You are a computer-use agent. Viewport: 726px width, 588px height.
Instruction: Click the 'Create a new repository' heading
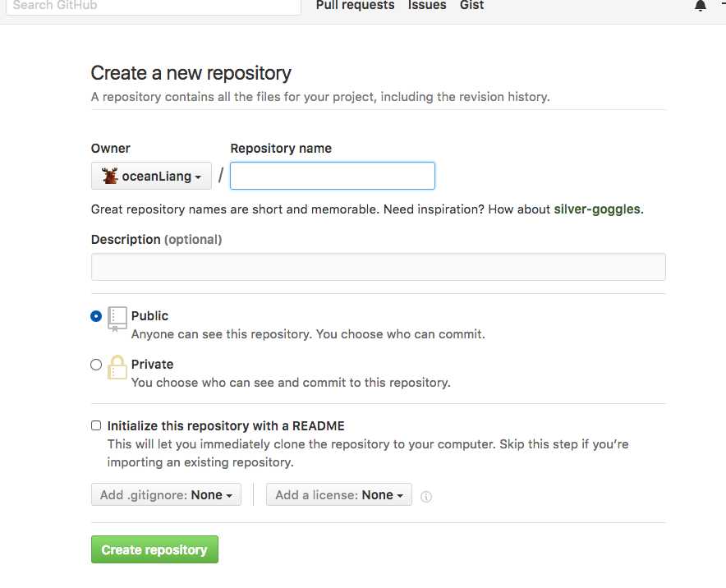[191, 73]
